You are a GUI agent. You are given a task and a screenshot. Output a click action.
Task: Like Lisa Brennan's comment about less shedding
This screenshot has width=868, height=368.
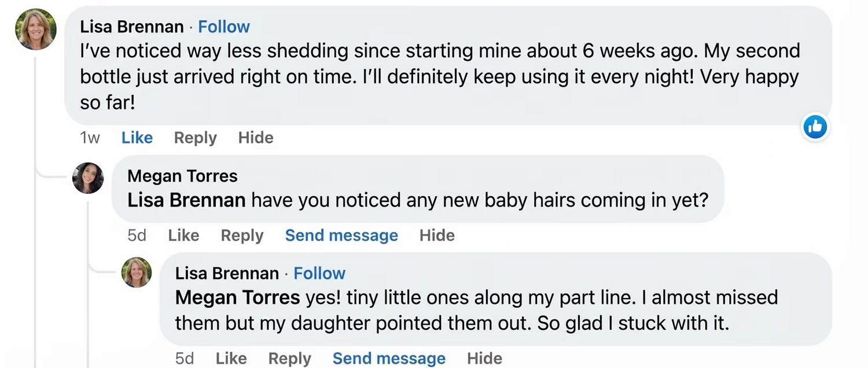137,138
